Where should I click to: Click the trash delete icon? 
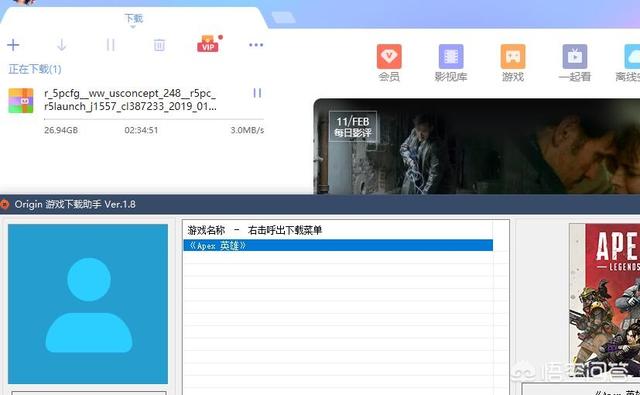(x=159, y=45)
